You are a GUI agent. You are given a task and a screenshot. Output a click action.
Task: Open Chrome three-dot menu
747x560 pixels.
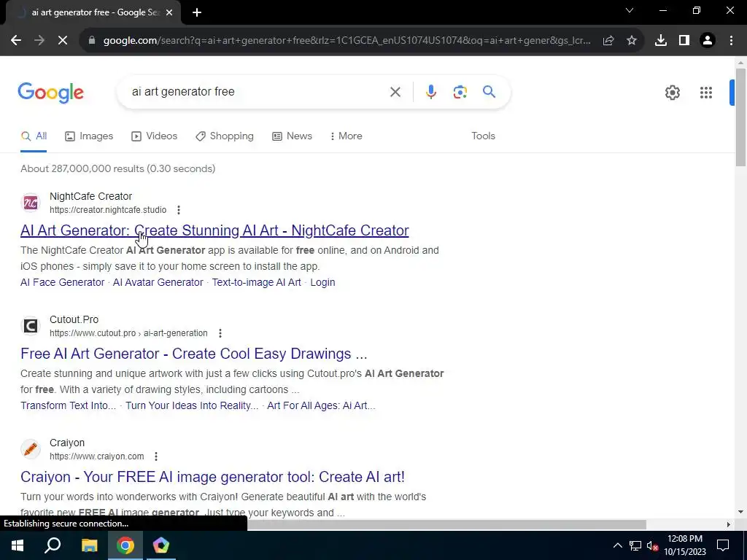coord(731,41)
